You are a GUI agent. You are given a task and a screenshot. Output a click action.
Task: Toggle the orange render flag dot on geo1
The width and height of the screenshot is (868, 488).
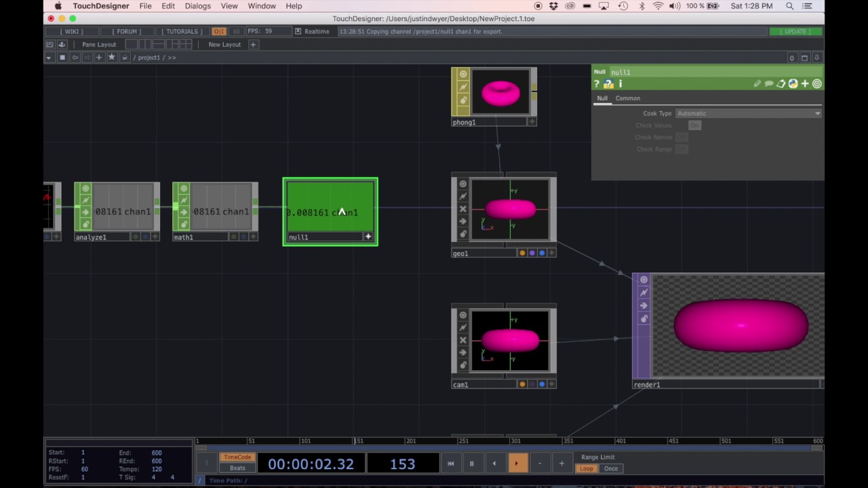pos(522,253)
